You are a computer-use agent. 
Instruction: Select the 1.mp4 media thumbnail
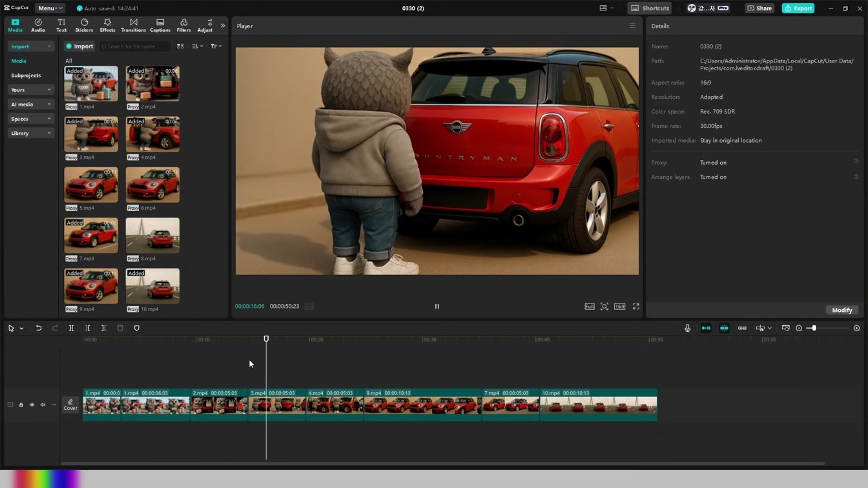(91, 83)
